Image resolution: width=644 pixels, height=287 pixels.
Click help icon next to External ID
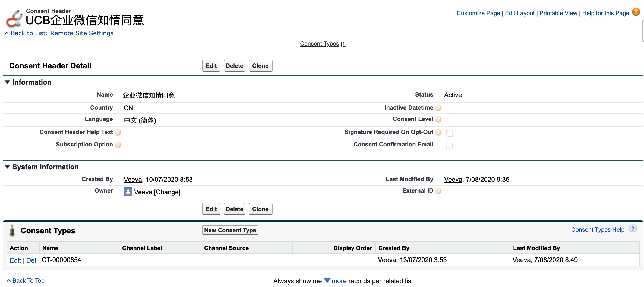(x=438, y=191)
